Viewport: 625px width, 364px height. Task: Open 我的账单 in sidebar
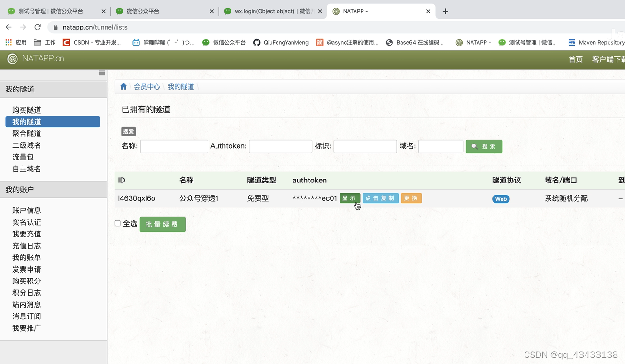tap(27, 257)
